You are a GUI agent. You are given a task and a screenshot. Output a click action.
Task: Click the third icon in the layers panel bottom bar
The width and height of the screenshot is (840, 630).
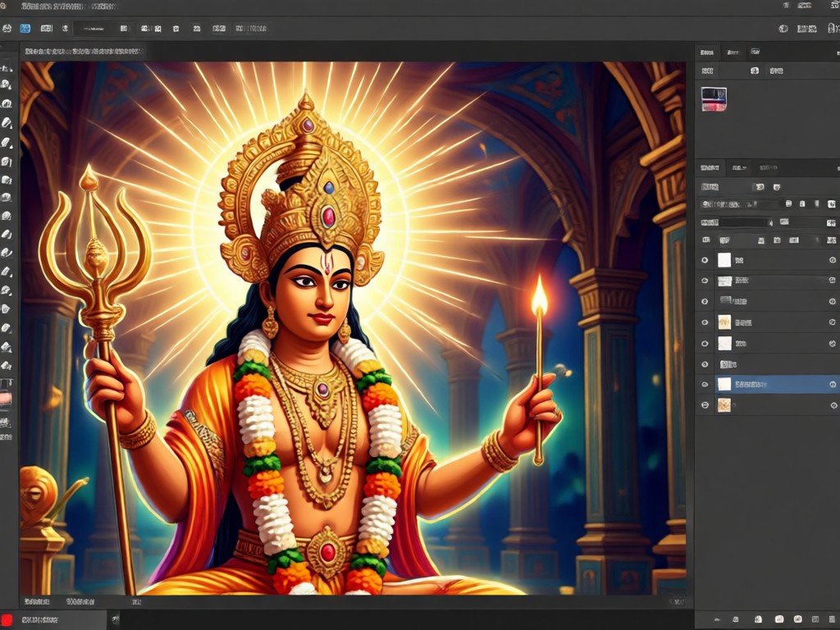point(758,620)
